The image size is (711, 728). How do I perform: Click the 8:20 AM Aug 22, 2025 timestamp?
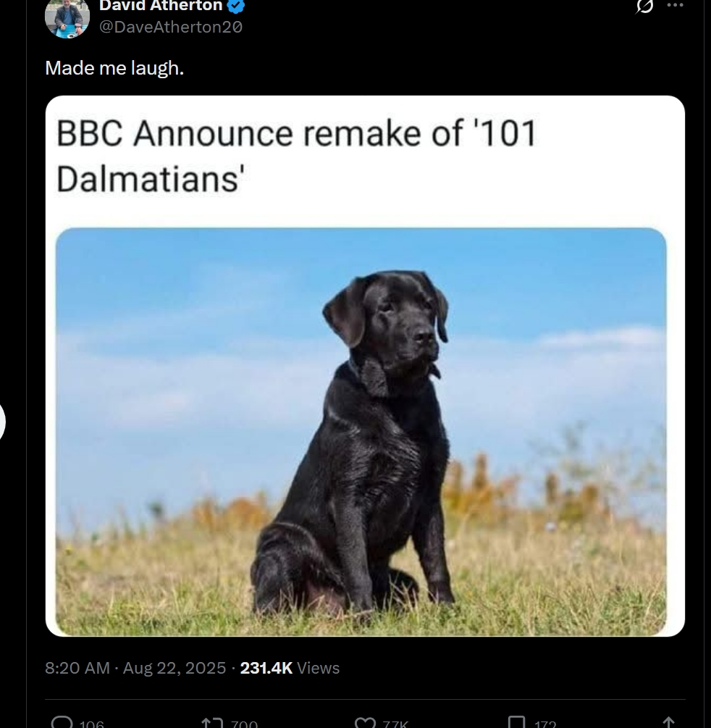point(135,668)
